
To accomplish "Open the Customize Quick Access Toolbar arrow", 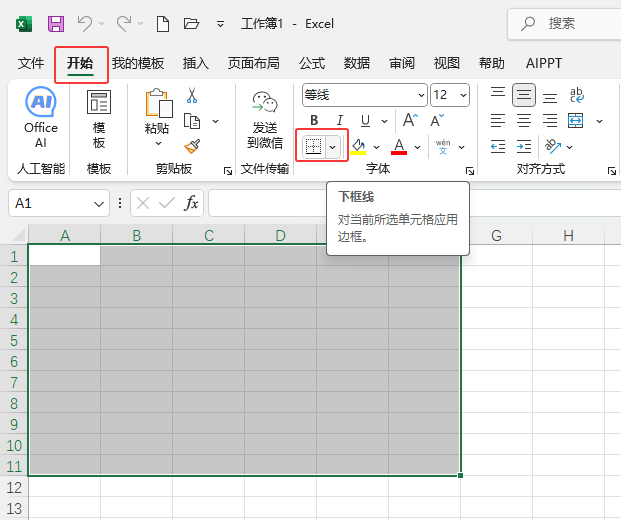I will coord(221,24).
